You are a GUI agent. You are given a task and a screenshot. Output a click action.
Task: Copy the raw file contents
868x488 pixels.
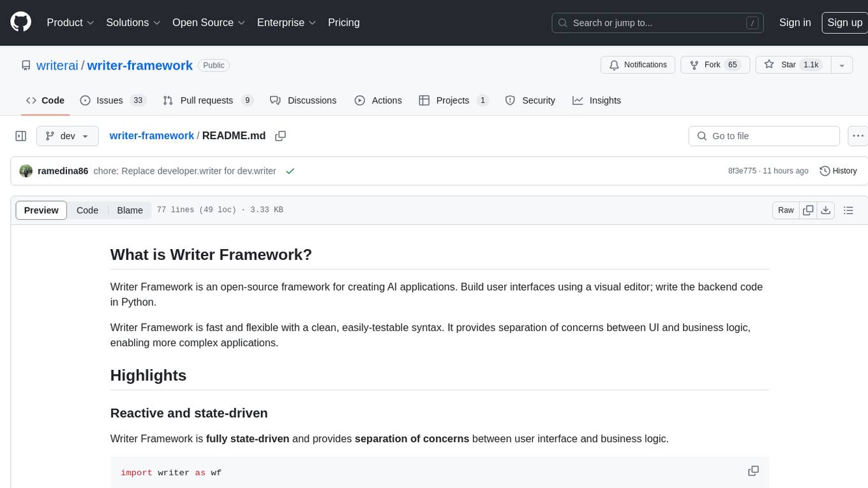tap(809, 210)
